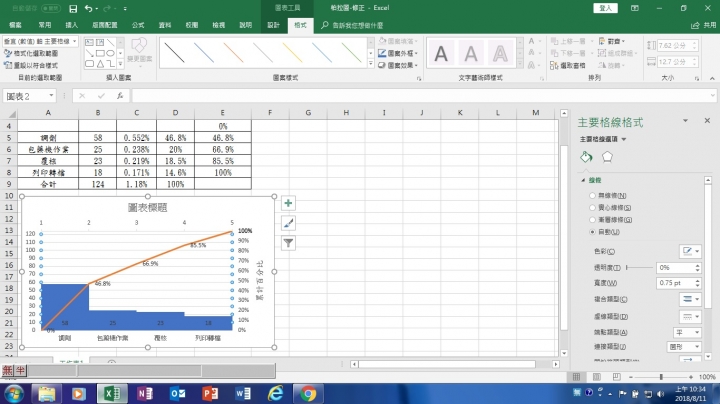Switch to the 插入 (Insert) ribbon tab
The height and width of the screenshot is (404, 720).
(x=72, y=25)
